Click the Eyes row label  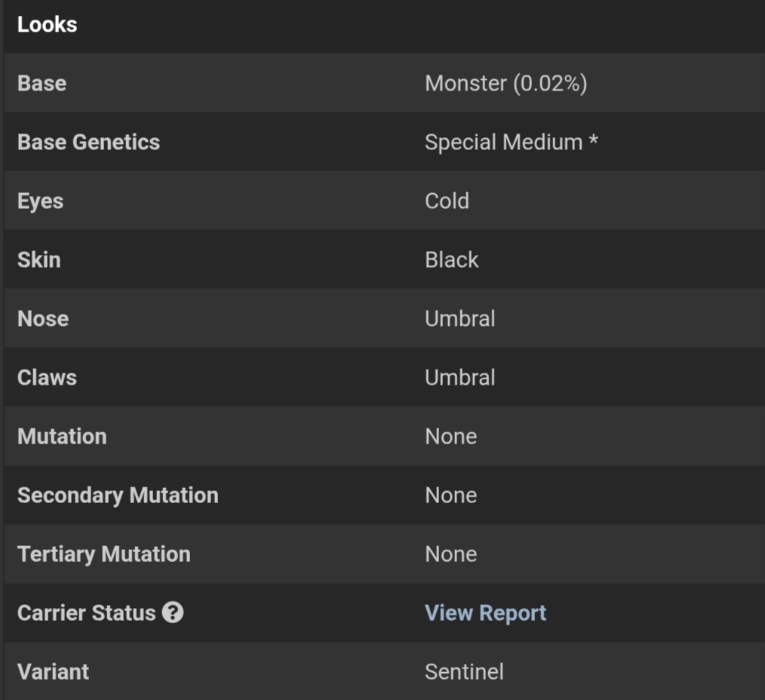point(41,201)
